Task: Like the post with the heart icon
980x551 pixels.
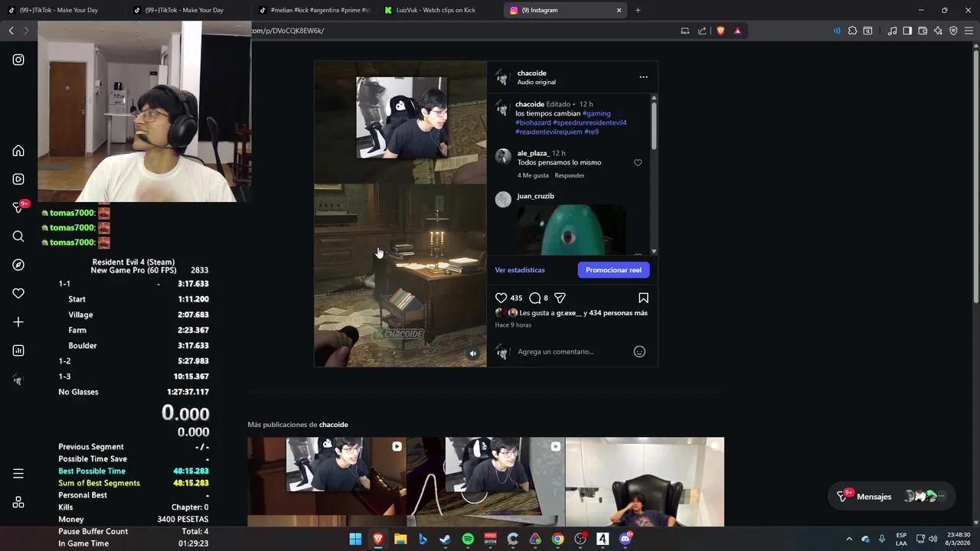Action: [501, 298]
